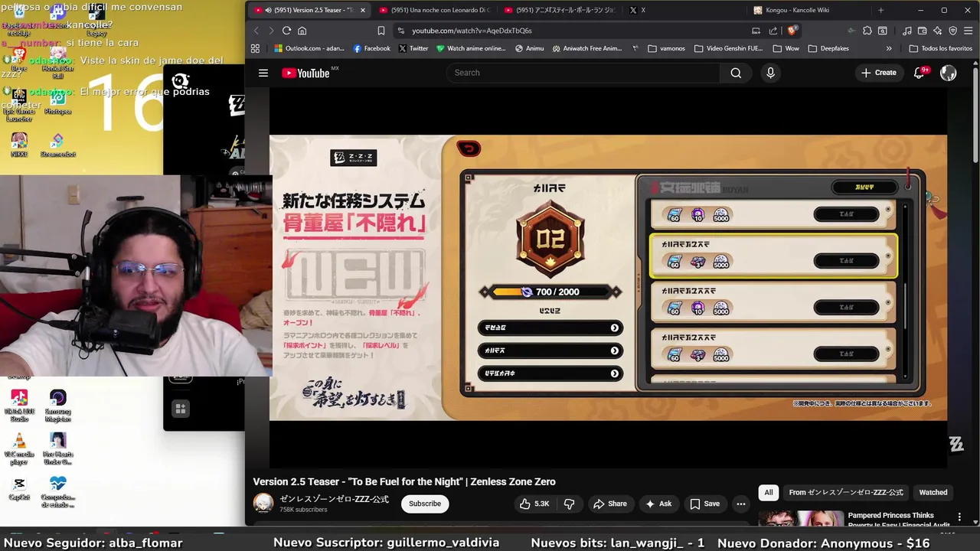Open vamonos bookmarks folder
Image resolution: width=980 pixels, height=551 pixels.
666,48
